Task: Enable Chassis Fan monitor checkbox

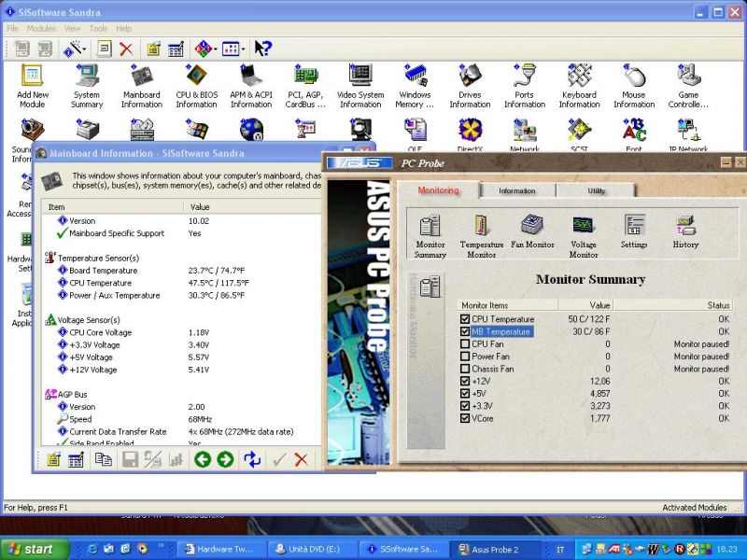Action: tap(465, 369)
